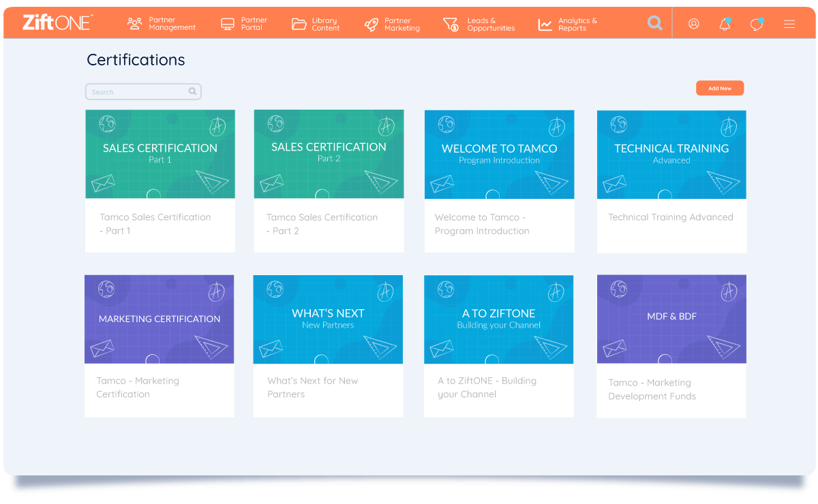Click the ZiftONE logo
Screen dimensions: 818x504
coord(57,22)
